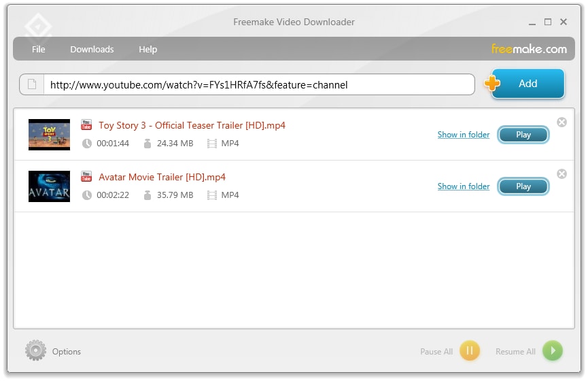This screenshot has height=381, width=588.
Task: Click clock icon next to 00:01:44
Action: pyautogui.click(x=86, y=144)
